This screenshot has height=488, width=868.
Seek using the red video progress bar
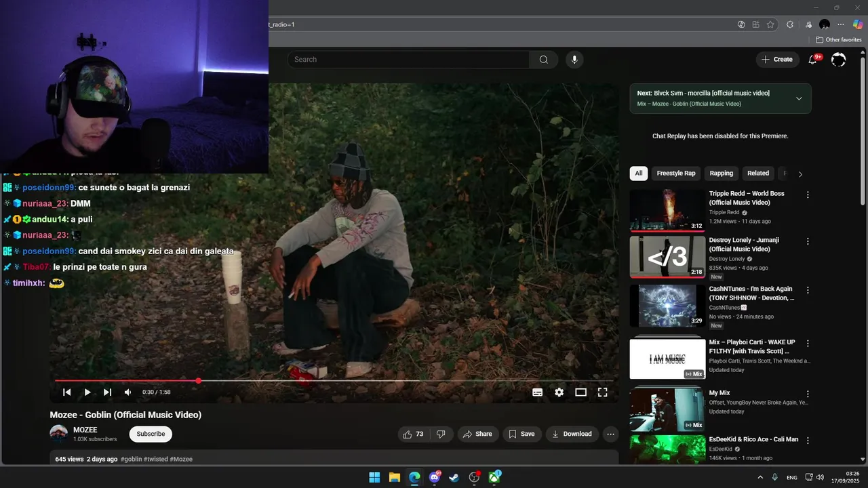pos(334,381)
